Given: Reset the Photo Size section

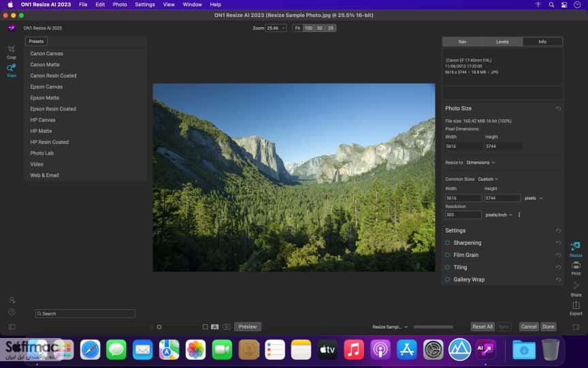Looking at the screenshot, I should 558,108.
